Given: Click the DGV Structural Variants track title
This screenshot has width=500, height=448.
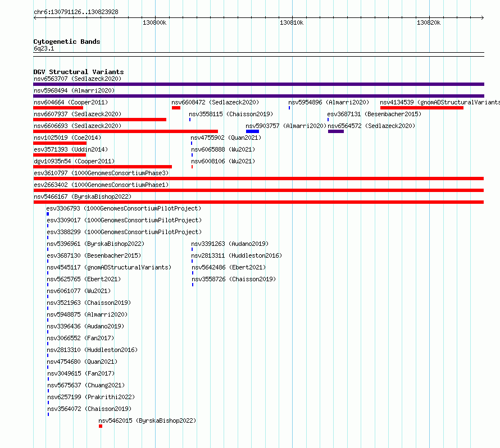Looking at the screenshot, I should 79,72.
